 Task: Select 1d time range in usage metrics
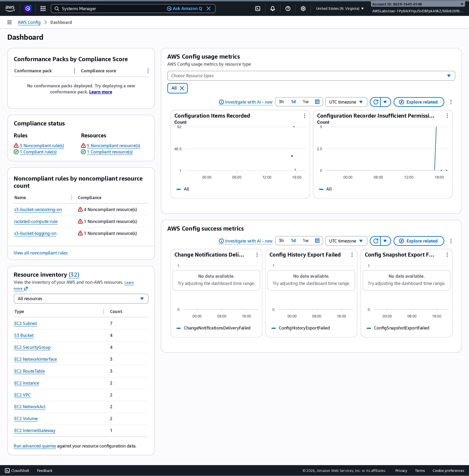[x=293, y=102]
